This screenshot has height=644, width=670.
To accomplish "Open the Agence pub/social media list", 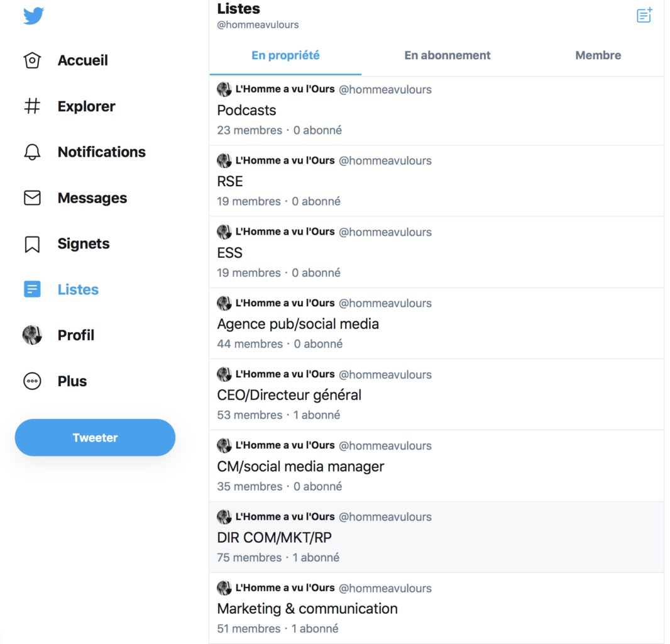I will point(436,324).
